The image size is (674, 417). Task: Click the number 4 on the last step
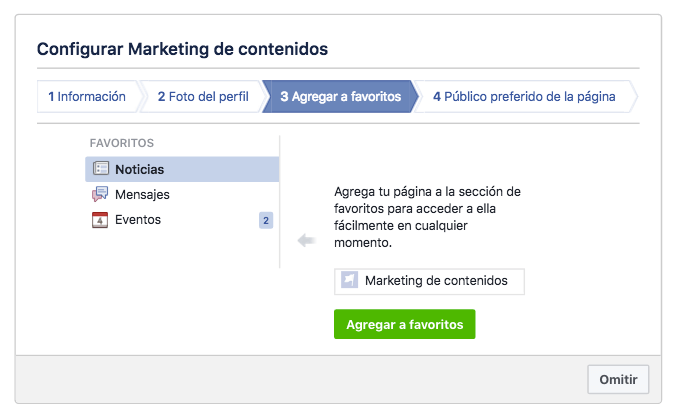pyautogui.click(x=437, y=97)
